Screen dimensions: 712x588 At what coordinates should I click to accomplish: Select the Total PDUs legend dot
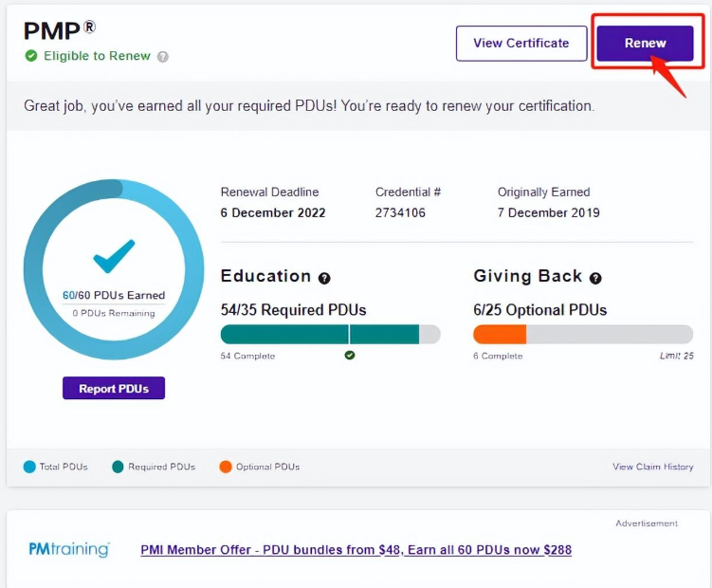[29, 467]
